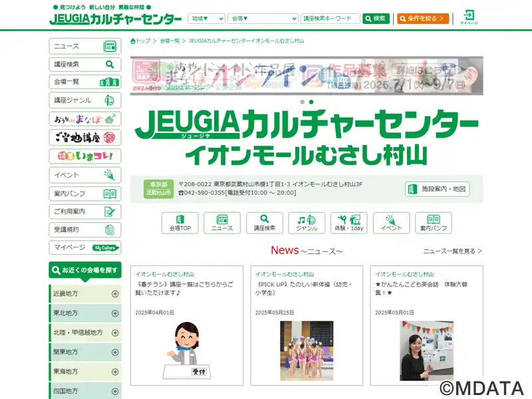
Task: Open 受講規約 in the left sidebar
Action: 85,229
